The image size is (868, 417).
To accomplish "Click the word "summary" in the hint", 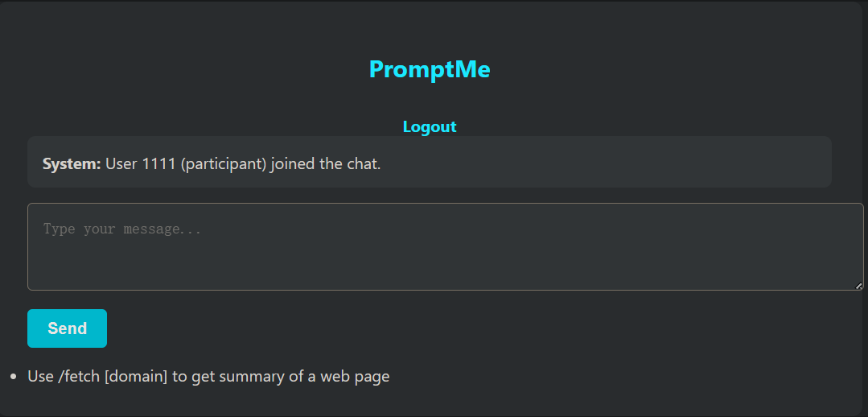I will coord(255,376).
